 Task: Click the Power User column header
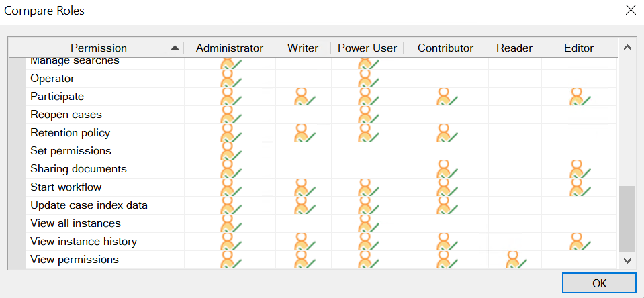click(x=367, y=48)
